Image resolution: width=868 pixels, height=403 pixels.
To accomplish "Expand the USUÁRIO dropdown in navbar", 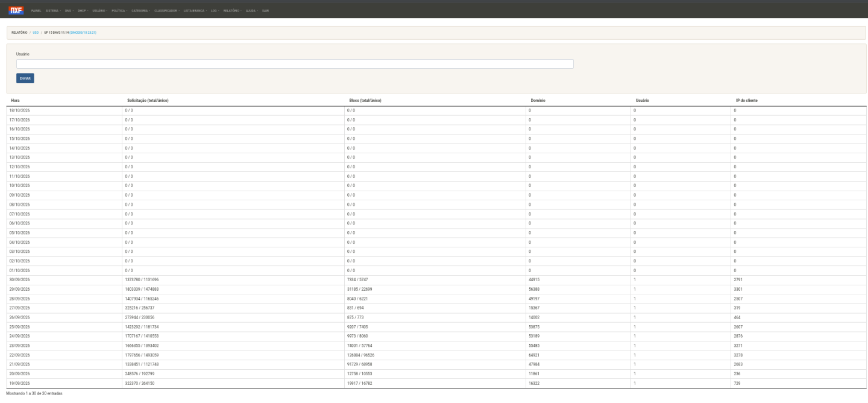I will pos(99,10).
